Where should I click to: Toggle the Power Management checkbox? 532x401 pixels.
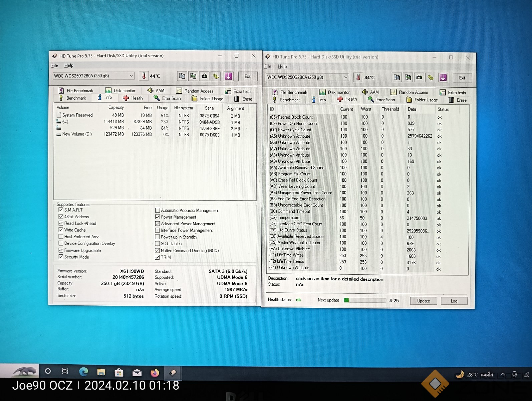pos(158,217)
